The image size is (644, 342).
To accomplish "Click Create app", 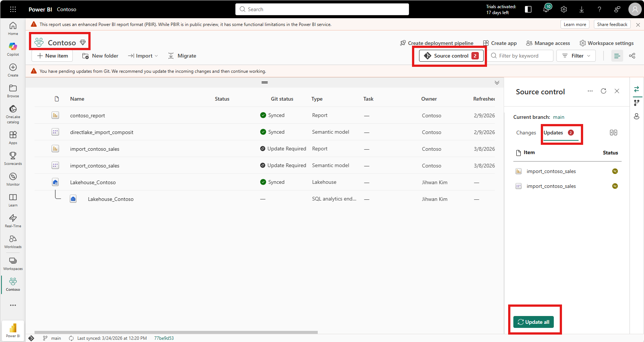I will (500, 43).
